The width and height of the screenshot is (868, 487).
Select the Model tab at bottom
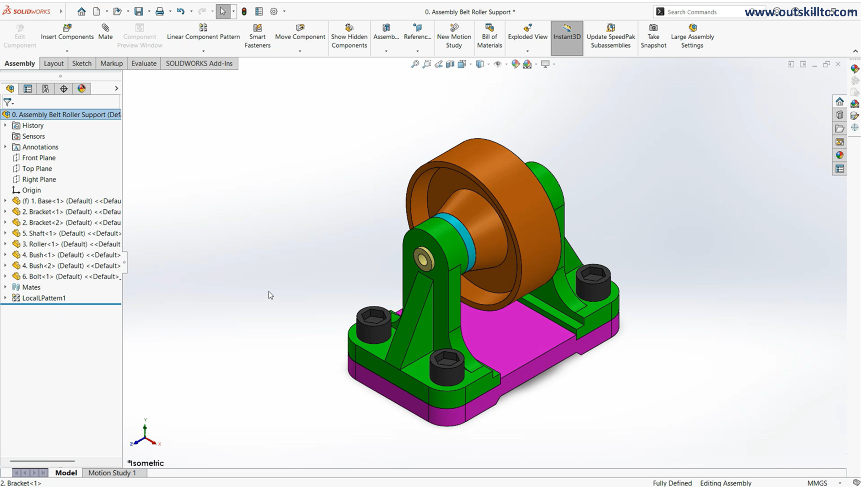coord(66,473)
